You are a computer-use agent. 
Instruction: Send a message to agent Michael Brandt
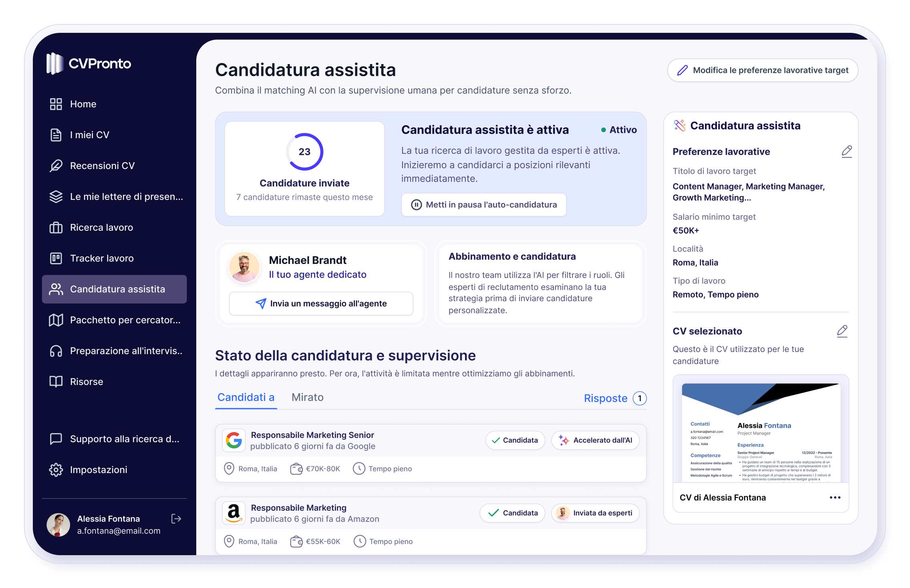(320, 304)
